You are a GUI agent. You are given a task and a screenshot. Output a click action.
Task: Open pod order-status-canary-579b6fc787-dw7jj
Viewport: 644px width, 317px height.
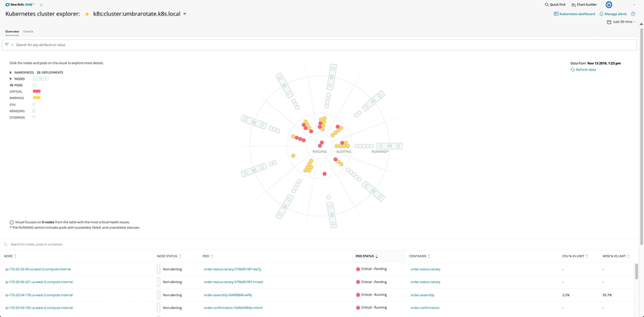pos(232,269)
